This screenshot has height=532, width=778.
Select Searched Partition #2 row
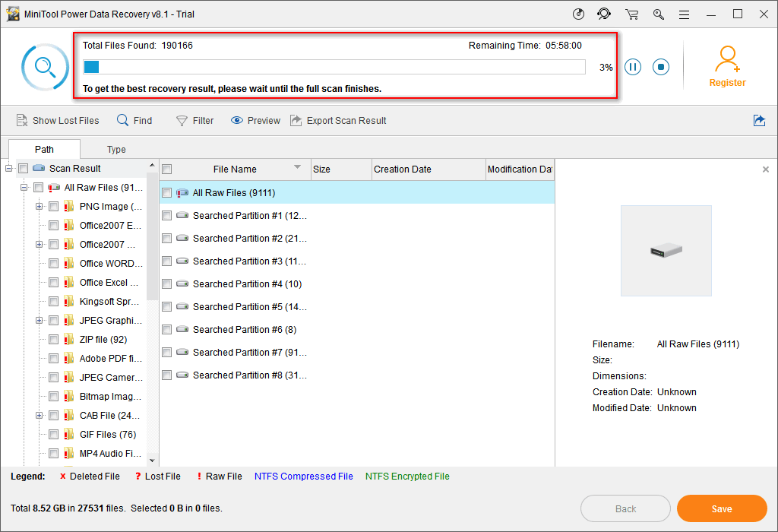click(x=357, y=239)
